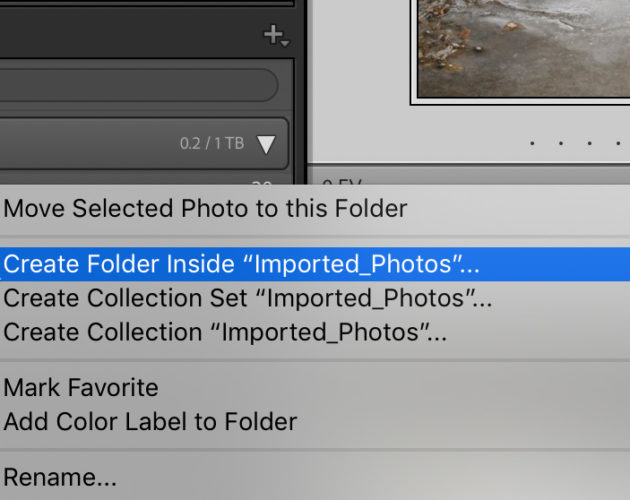
Task: Click the light gray grid cell below the thumbnail
Action: pos(468,134)
